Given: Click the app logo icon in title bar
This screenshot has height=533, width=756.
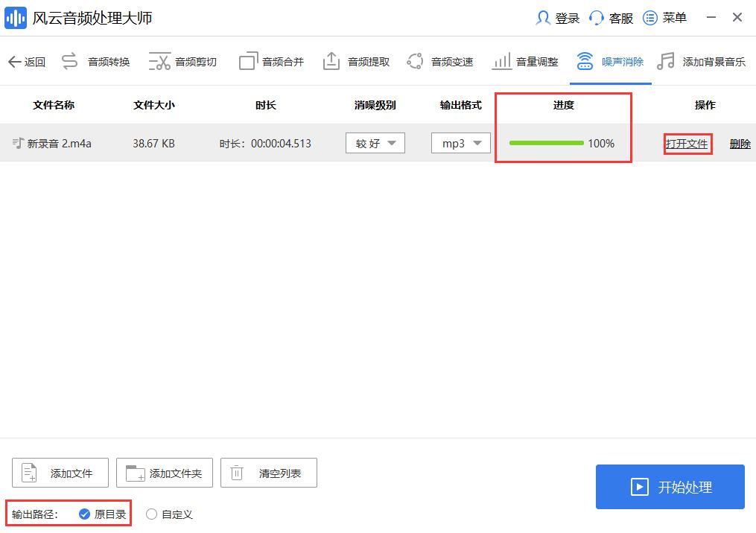Looking at the screenshot, I should [16, 18].
